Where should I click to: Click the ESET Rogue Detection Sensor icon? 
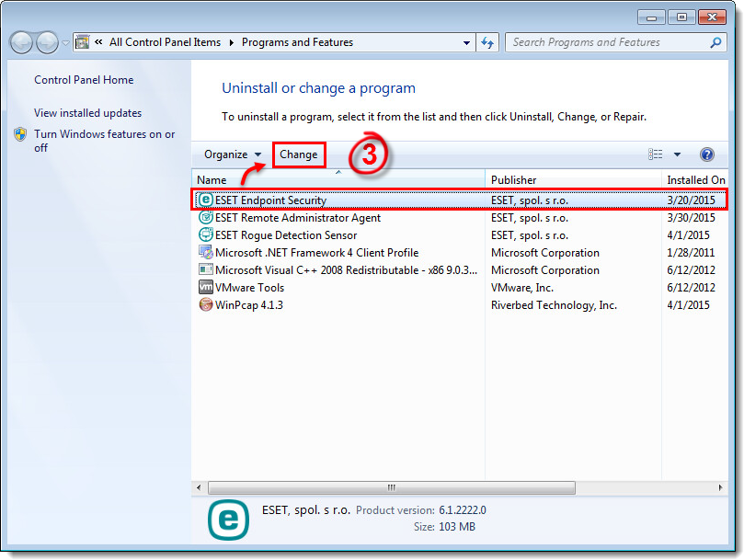[x=205, y=234]
